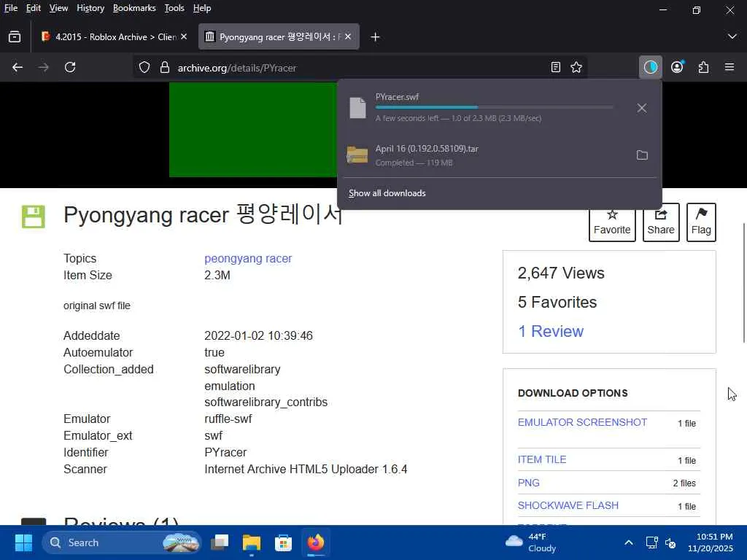Open the network status tray icon
747x560 pixels.
click(651, 542)
